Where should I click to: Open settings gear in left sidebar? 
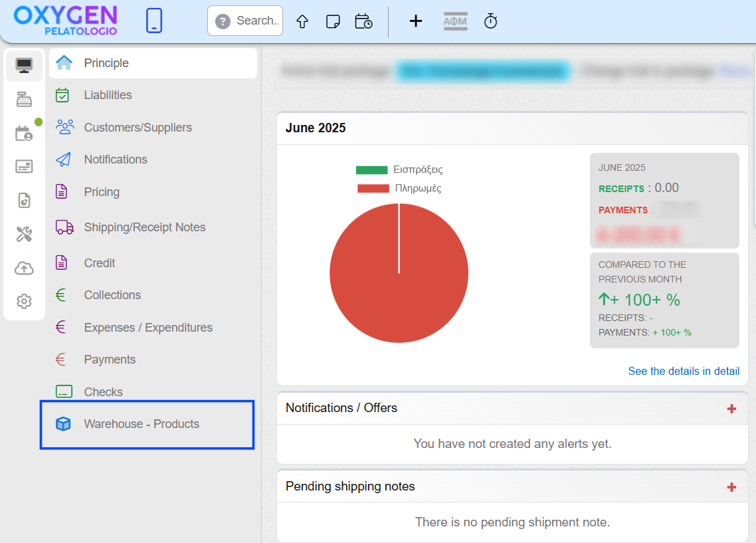(x=24, y=301)
